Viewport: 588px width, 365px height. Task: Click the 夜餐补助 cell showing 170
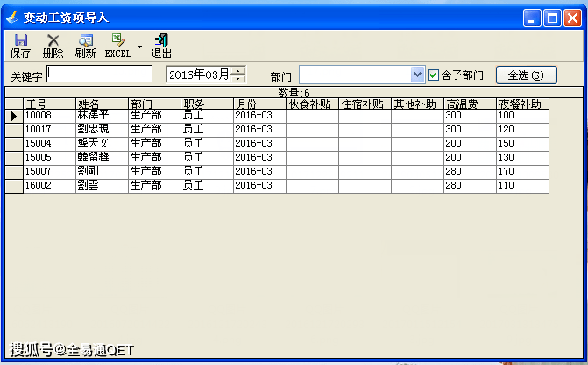522,172
